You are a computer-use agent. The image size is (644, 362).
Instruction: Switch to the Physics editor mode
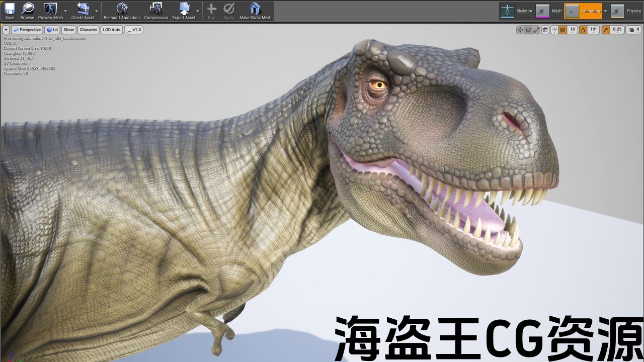(x=626, y=11)
